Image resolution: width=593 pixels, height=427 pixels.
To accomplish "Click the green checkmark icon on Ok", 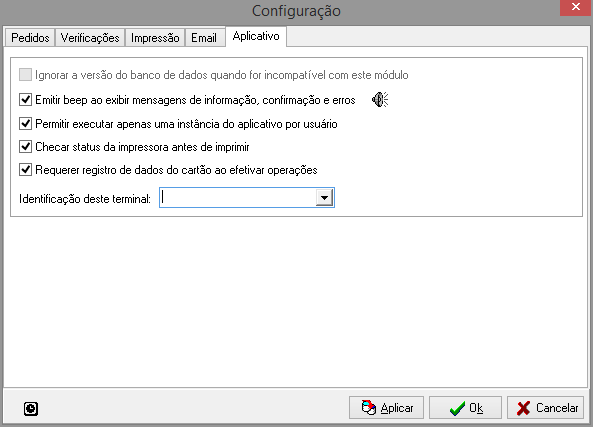I will click(457, 408).
